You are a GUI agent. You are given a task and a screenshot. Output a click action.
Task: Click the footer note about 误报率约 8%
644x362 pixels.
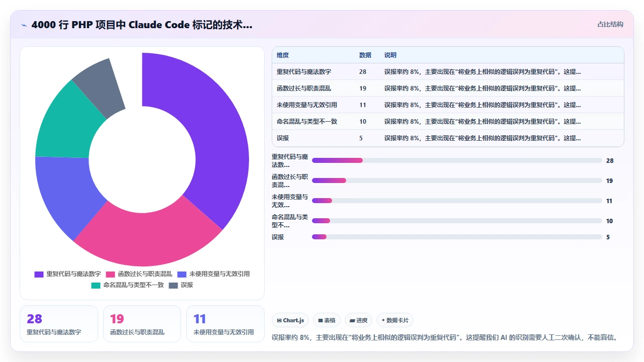coord(444,337)
